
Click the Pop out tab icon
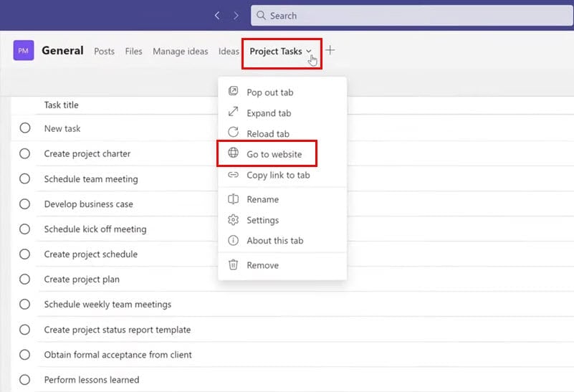point(233,92)
